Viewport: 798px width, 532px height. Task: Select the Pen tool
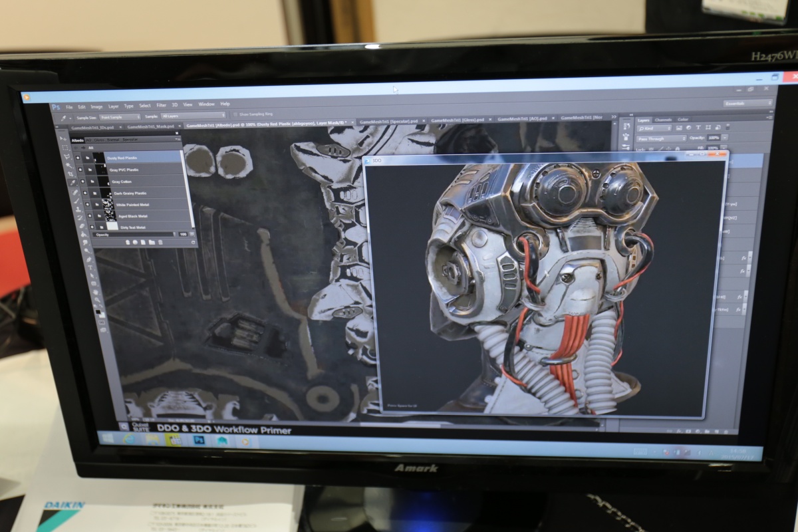click(x=88, y=259)
